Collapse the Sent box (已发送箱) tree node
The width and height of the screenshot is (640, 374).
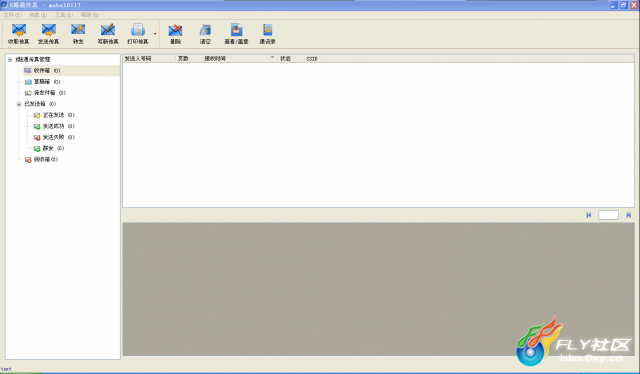tap(19, 104)
